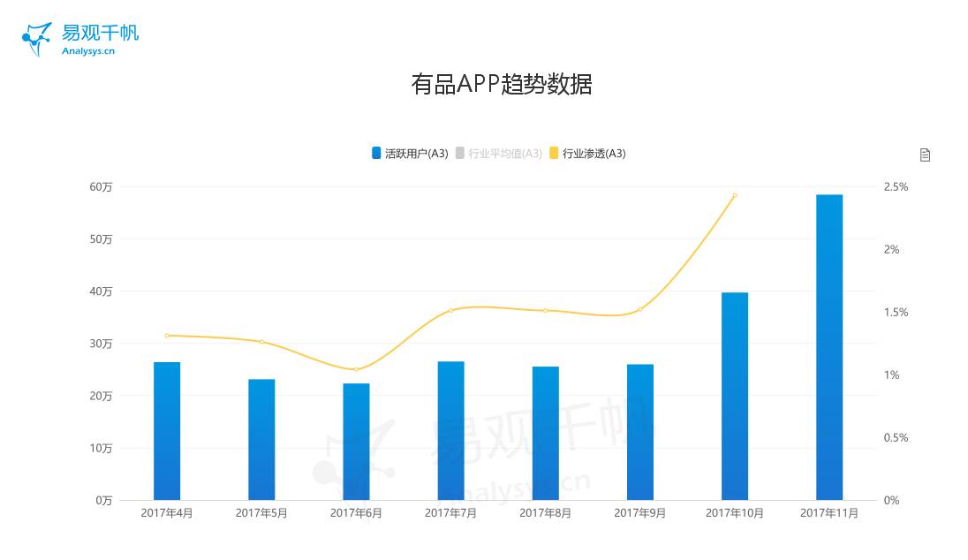Click the 60万 y-axis label

[x=101, y=186]
